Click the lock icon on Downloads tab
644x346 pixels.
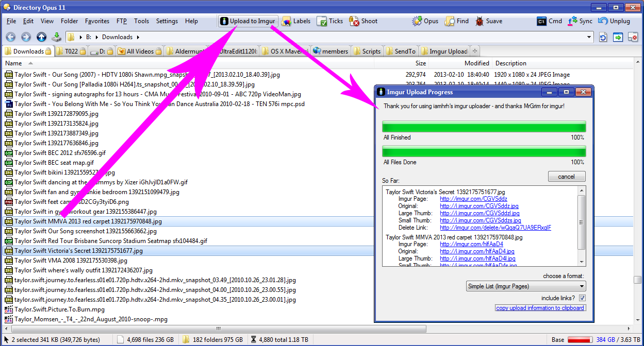[48, 51]
